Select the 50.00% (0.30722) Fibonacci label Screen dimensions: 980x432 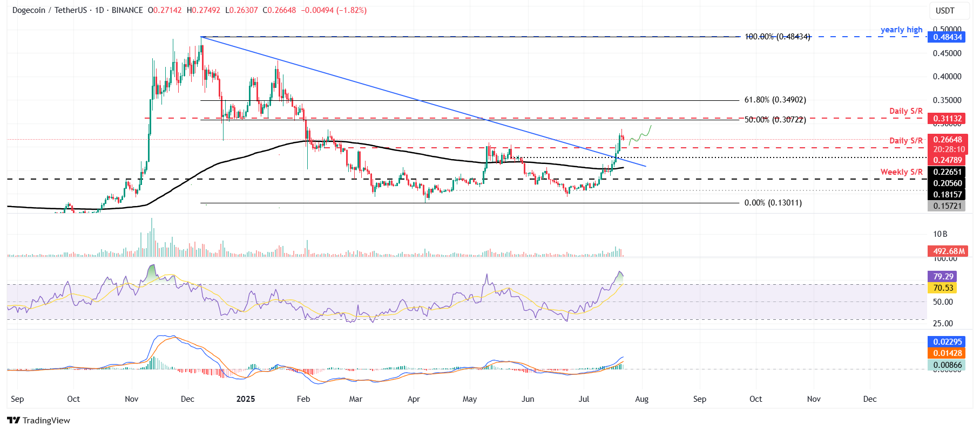tap(775, 120)
